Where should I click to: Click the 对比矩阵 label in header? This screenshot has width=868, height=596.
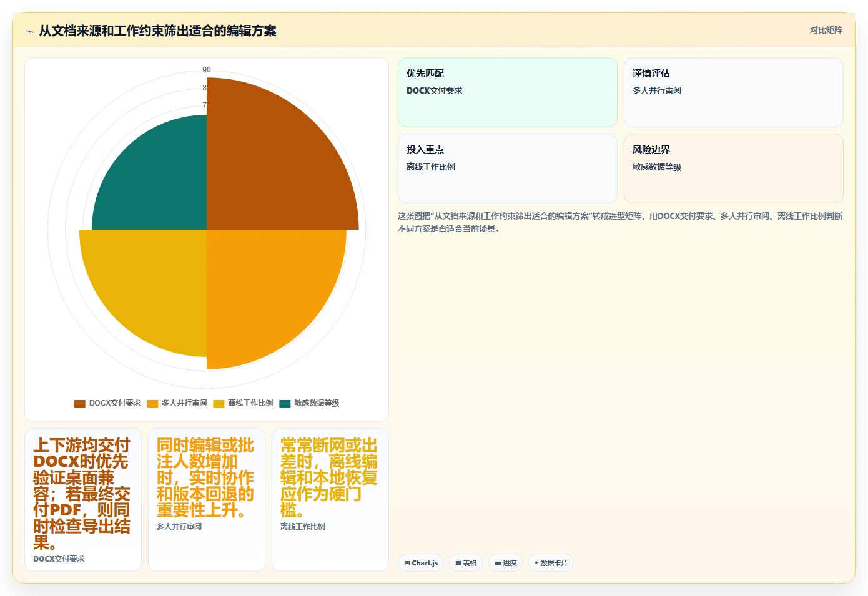coord(826,30)
